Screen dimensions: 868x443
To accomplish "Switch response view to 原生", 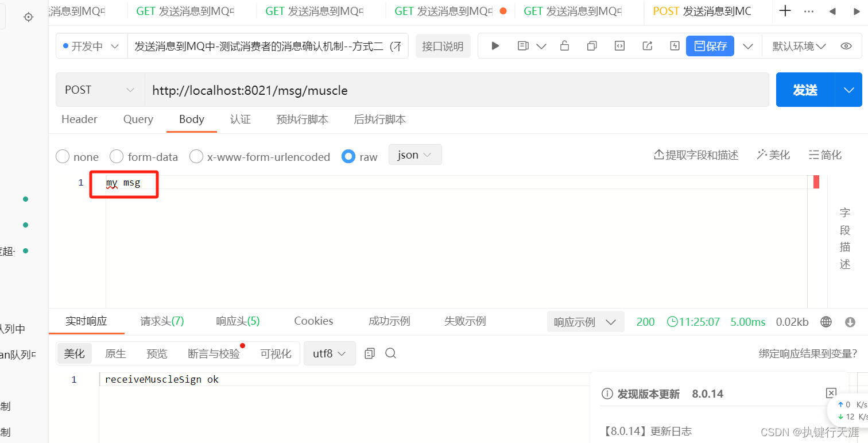I will click(x=115, y=353).
